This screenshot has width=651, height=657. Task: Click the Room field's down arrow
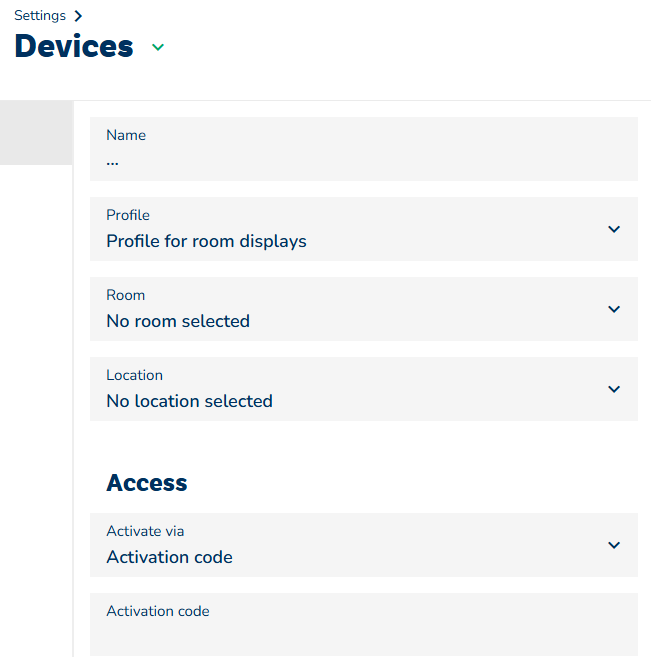pyautogui.click(x=614, y=309)
